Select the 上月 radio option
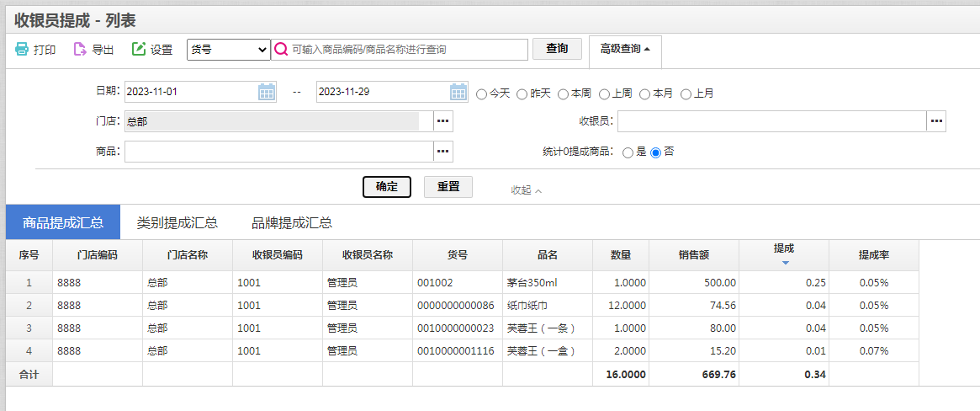Screen dimensions: 980x411 click(686, 93)
